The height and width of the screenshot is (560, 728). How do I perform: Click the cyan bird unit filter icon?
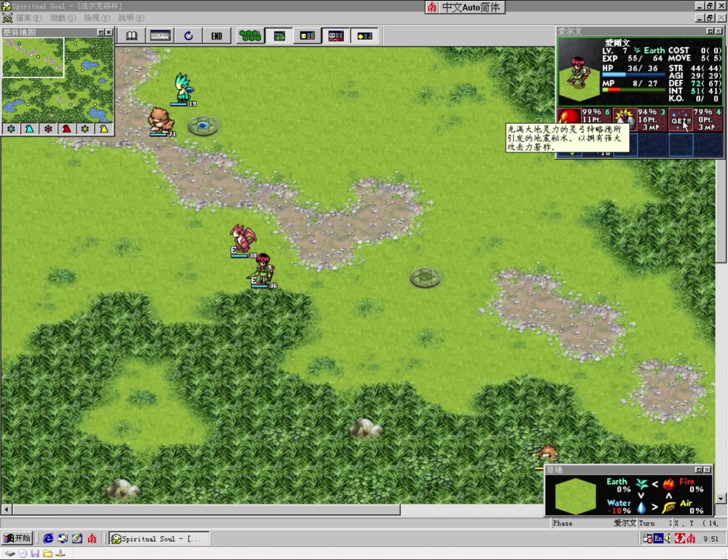30,129
